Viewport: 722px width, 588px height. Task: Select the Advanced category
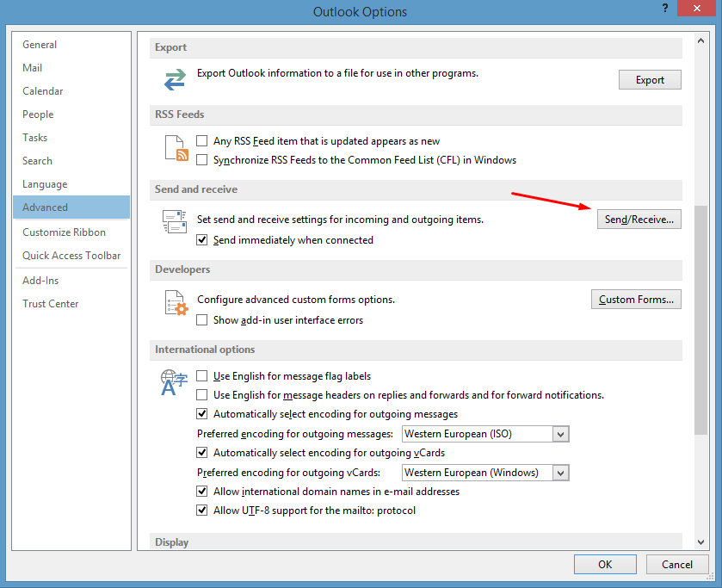tap(71, 207)
